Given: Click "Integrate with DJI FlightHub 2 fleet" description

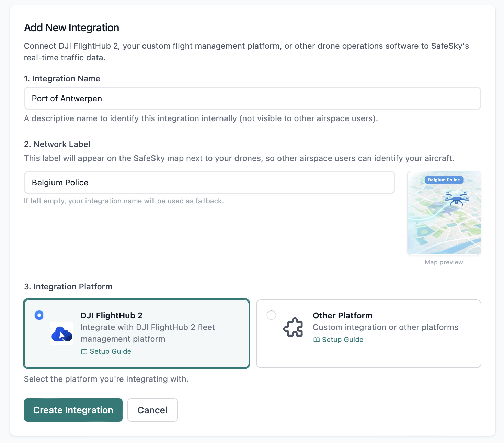Looking at the screenshot, I should click(x=148, y=333).
